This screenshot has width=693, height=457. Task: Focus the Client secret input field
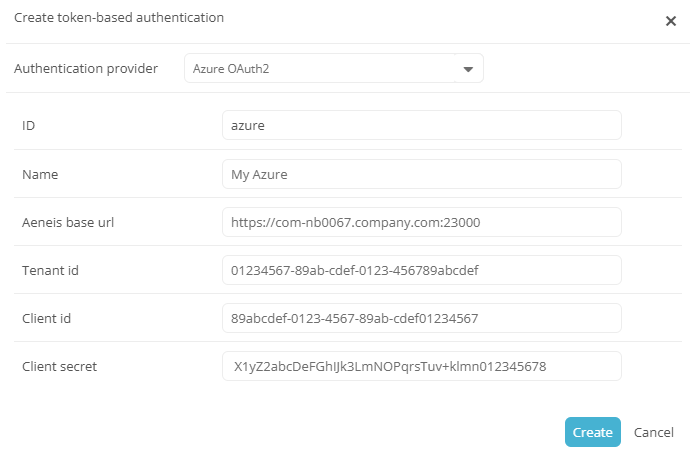click(x=421, y=366)
